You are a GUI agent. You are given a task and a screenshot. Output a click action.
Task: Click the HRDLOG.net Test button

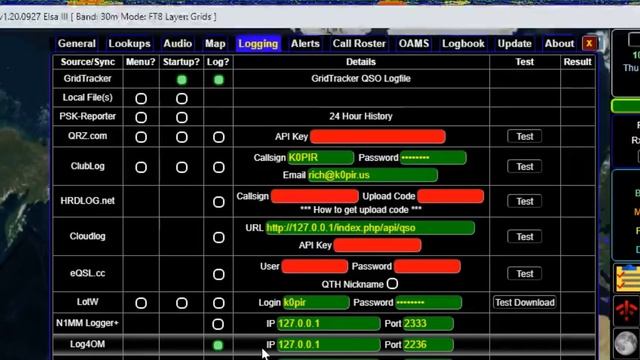[524, 201]
